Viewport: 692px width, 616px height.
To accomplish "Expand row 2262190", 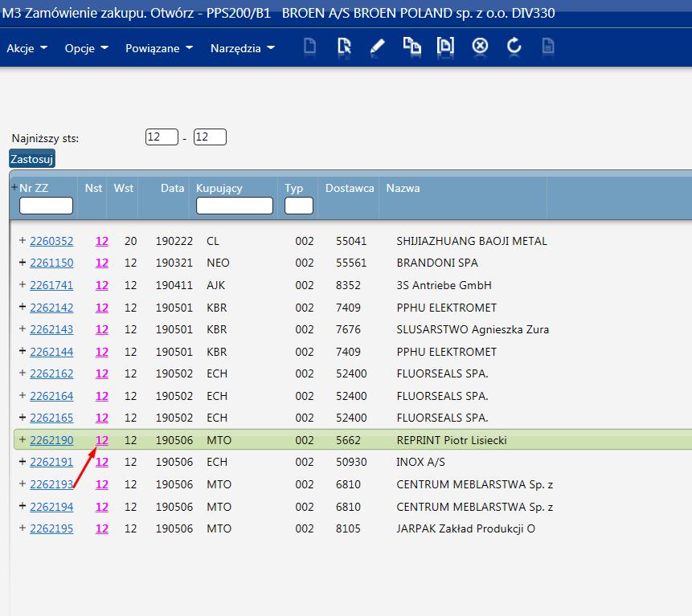I will point(22,439).
